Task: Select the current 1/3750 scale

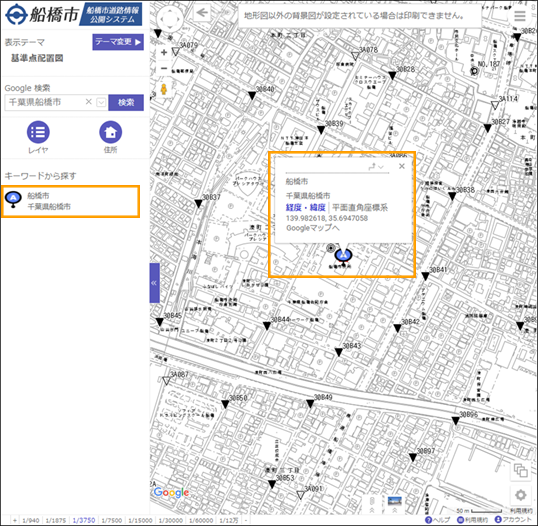Action: tap(84, 520)
